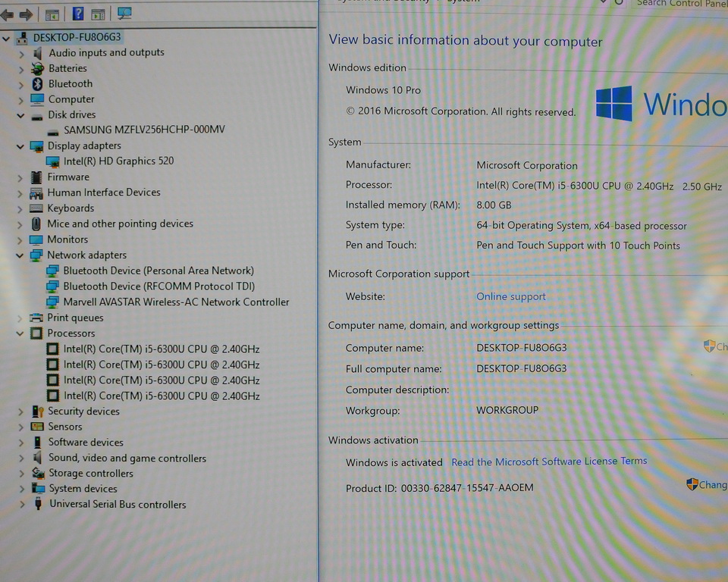
Task: Collapse the Display adapters category
Action: (20, 147)
